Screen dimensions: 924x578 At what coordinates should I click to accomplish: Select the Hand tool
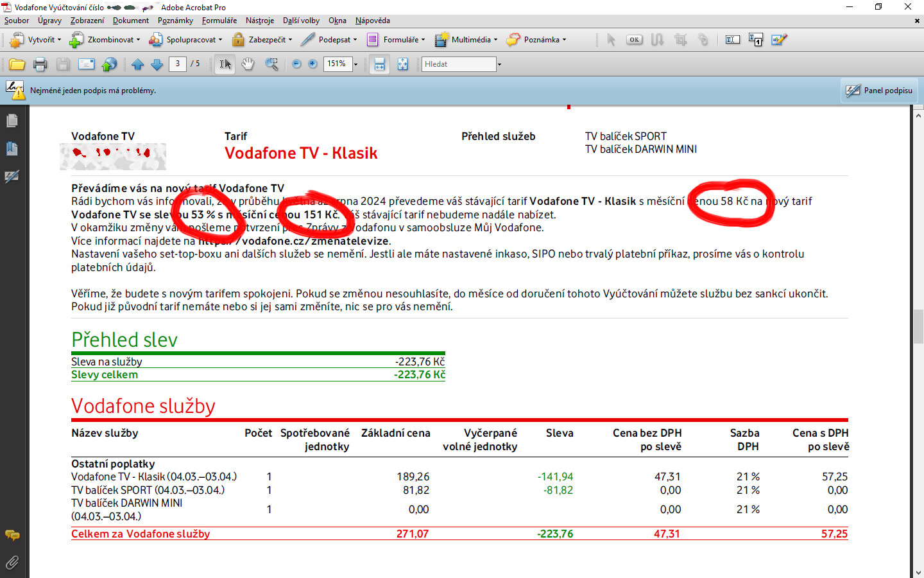pos(248,64)
